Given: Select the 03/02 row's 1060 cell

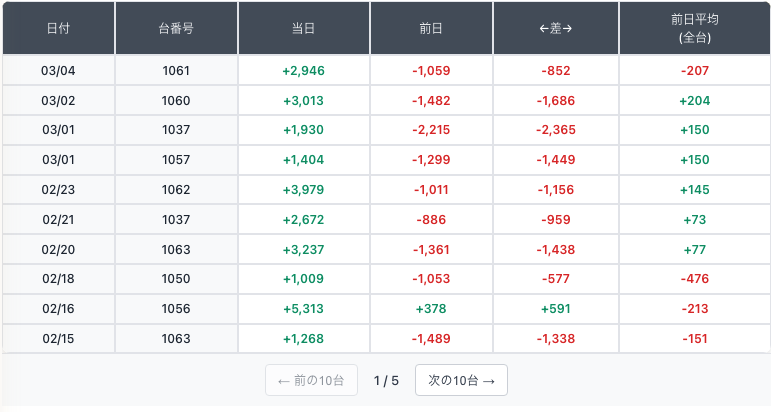Looking at the screenshot, I should (x=176, y=101).
